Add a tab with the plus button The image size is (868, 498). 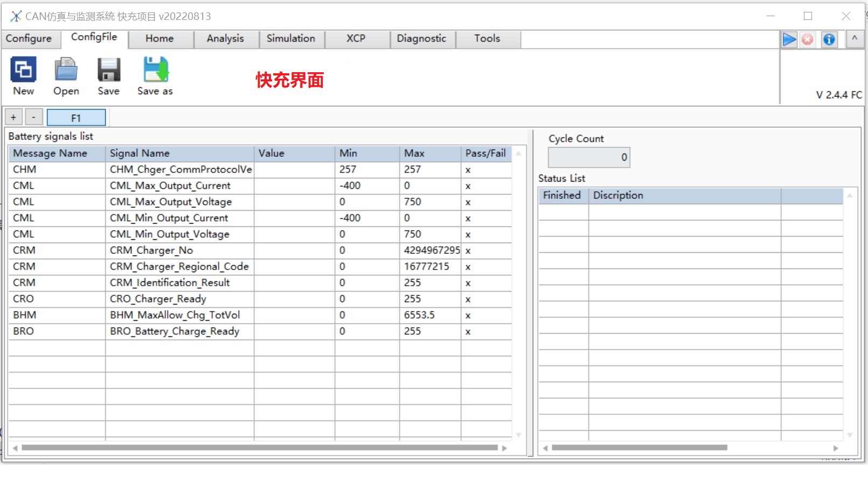(13, 117)
